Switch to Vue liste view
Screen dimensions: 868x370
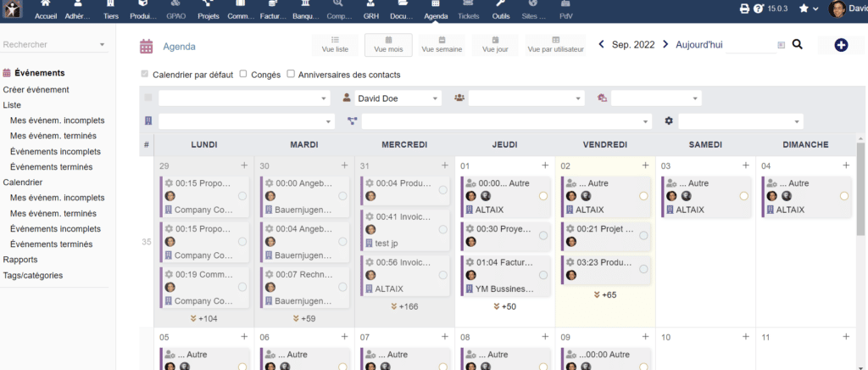335,44
